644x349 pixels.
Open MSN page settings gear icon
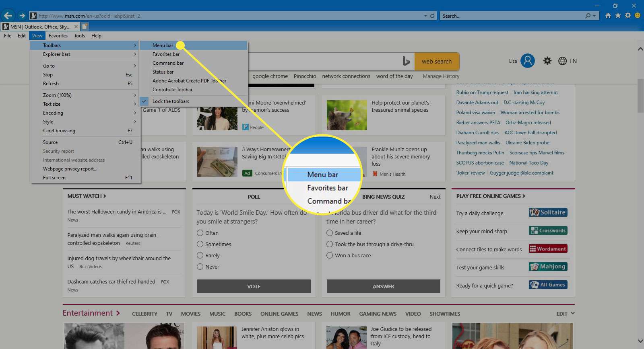click(x=547, y=61)
